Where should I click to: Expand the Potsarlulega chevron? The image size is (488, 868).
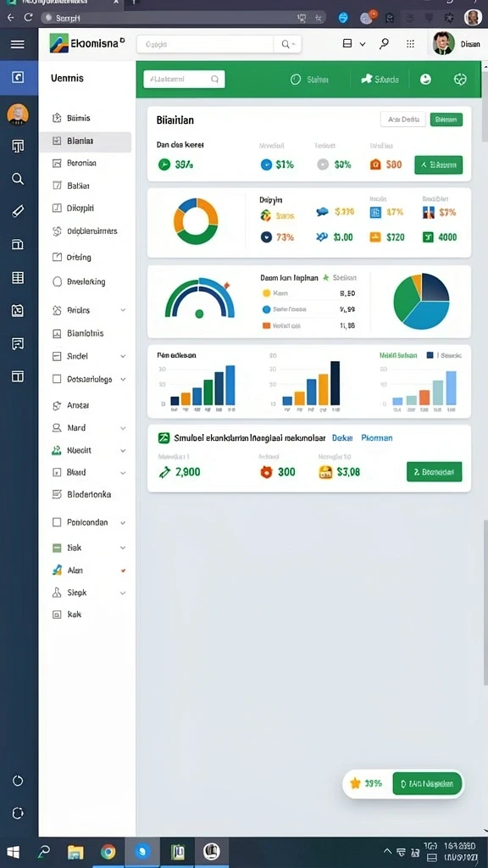[x=123, y=380]
